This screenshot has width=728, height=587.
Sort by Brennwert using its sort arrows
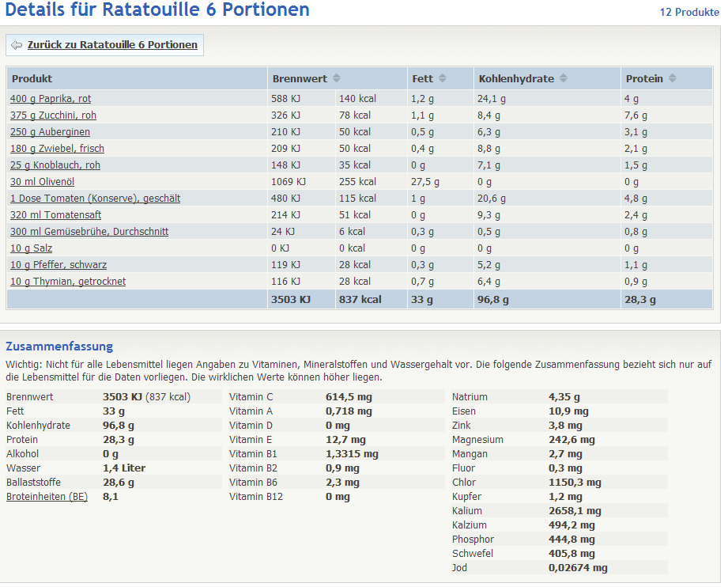click(x=337, y=78)
